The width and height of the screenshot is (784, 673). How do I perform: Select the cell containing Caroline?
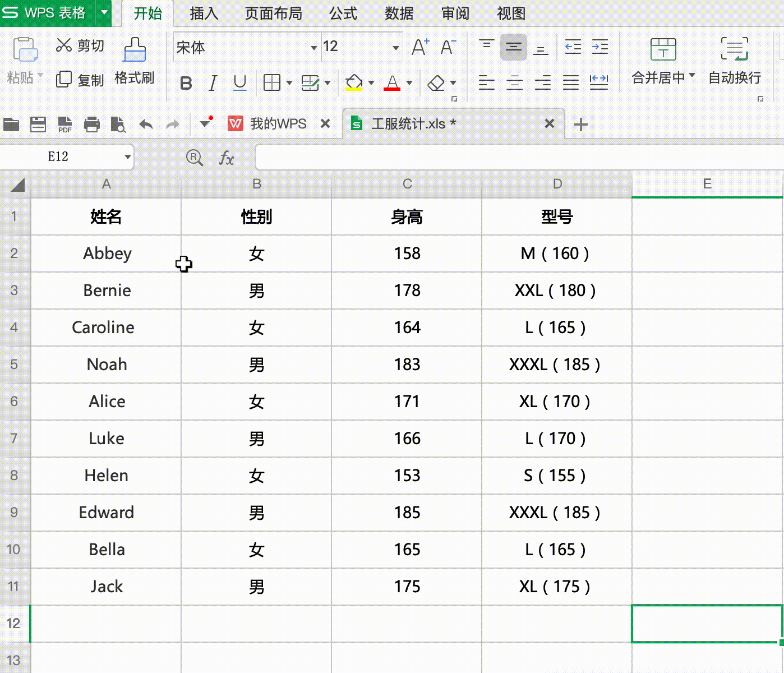[x=105, y=328]
